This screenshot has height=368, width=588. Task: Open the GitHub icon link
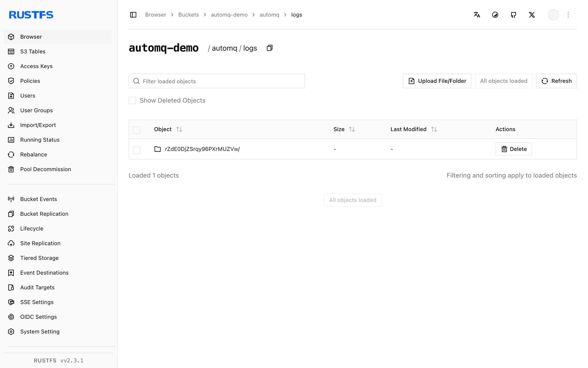pos(513,15)
